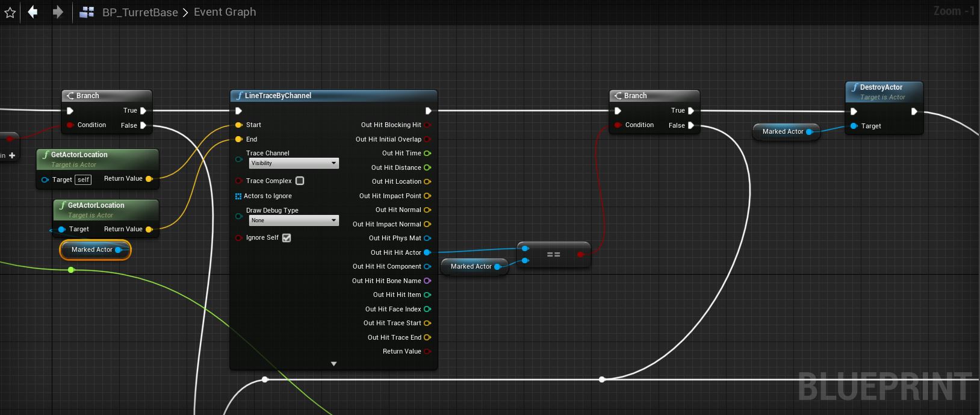Click the DestroyActor Target pin

[x=854, y=126]
